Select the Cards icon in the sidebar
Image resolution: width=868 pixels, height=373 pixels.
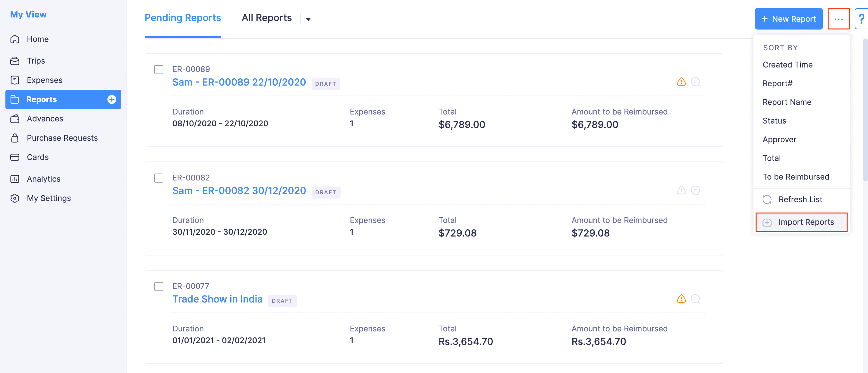coord(15,157)
